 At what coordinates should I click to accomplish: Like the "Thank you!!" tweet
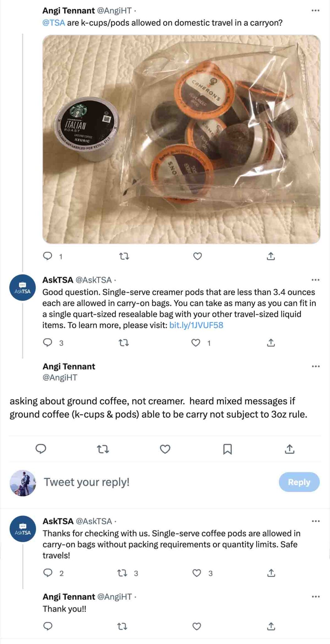click(197, 626)
